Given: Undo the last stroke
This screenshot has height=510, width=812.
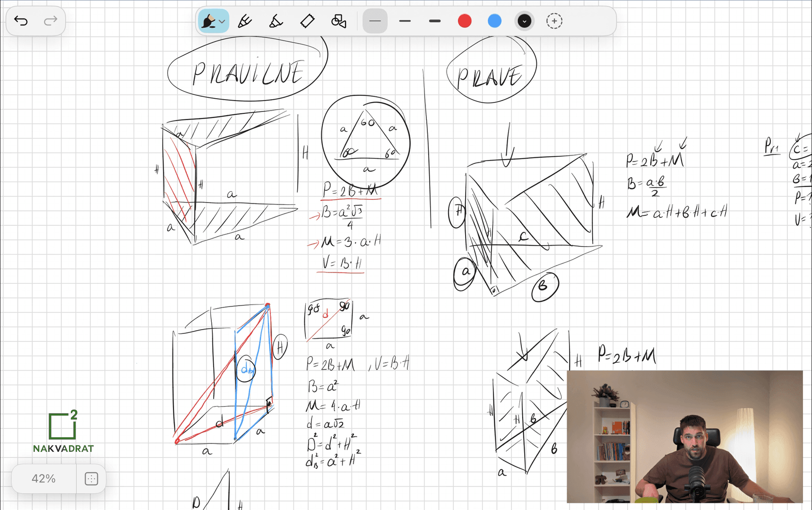Looking at the screenshot, I should [21, 21].
